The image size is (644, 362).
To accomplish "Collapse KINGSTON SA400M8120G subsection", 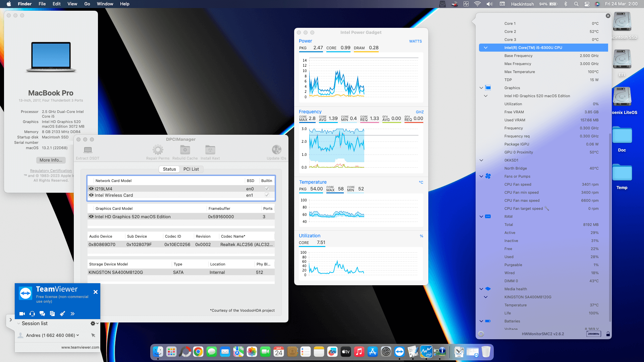I will coord(486,297).
